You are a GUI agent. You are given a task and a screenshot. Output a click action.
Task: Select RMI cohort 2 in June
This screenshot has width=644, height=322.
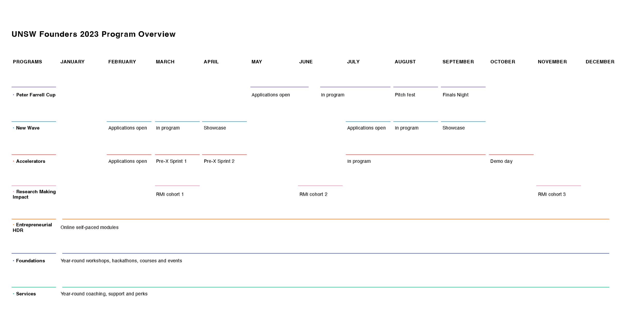pyautogui.click(x=313, y=194)
